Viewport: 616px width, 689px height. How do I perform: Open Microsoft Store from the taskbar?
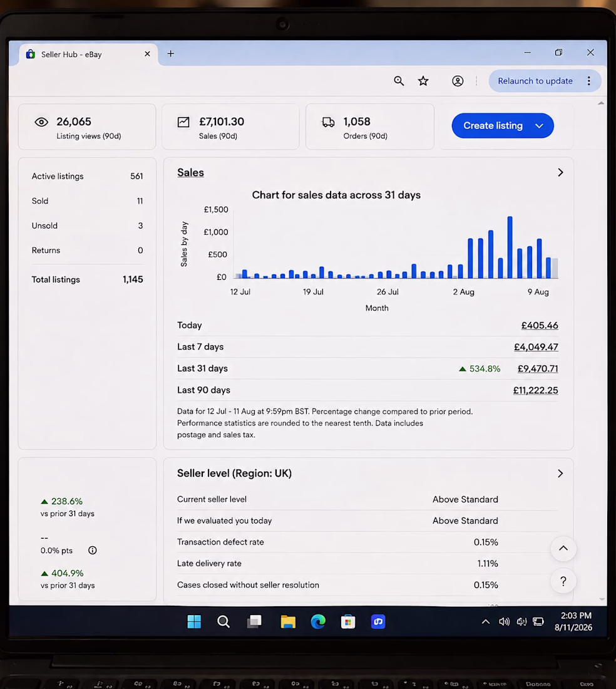(x=348, y=622)
